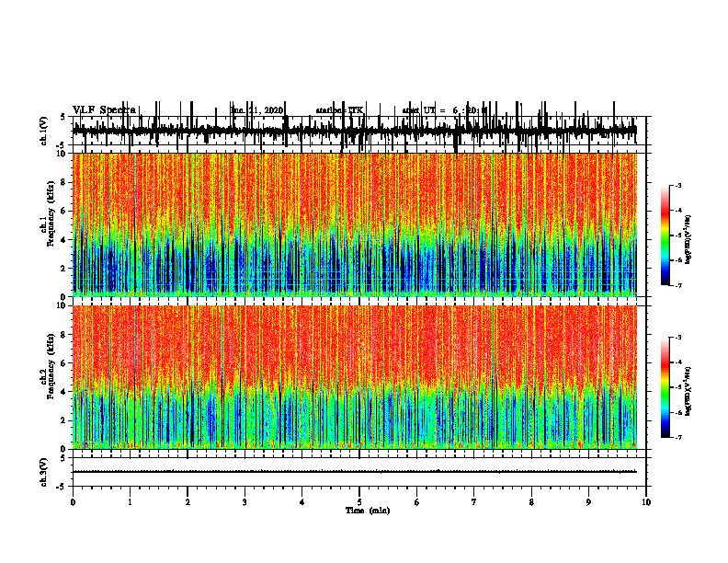Click the ch.1 colorbar log(PSD) unit label
Screen dimensions: 728x563
pyautogui.click(x=688, y=240)
